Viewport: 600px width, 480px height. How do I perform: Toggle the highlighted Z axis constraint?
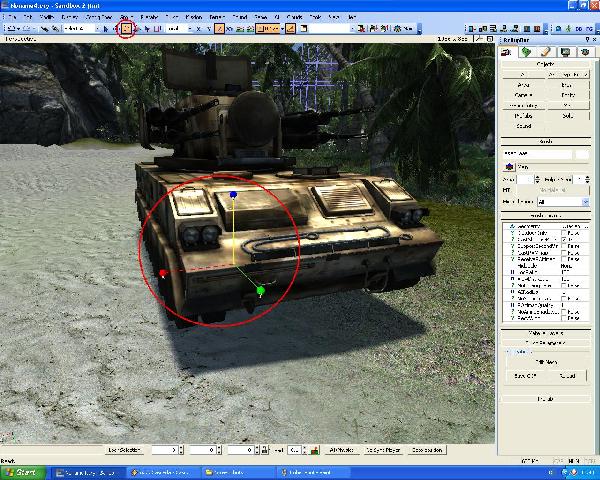[x=219, y=29]
